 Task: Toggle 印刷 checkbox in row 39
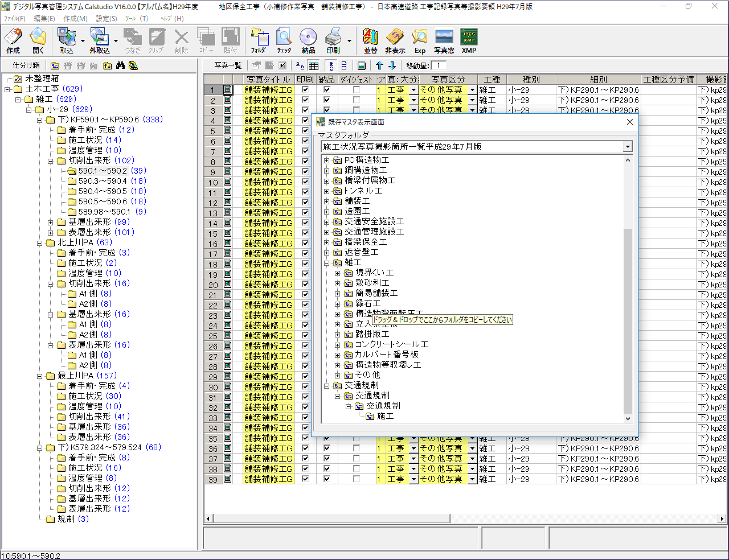pyautogui.click(x=305, y=479)
